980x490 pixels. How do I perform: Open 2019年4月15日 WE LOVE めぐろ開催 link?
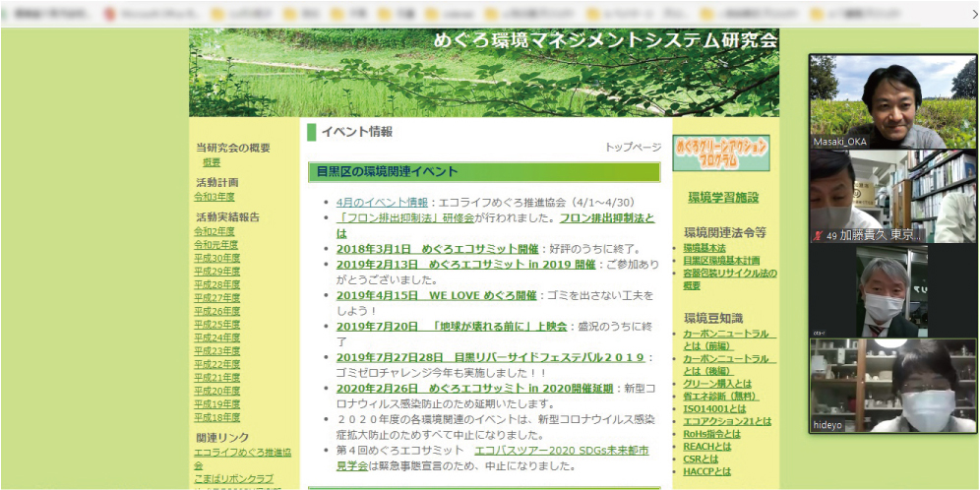coord(436,294)
